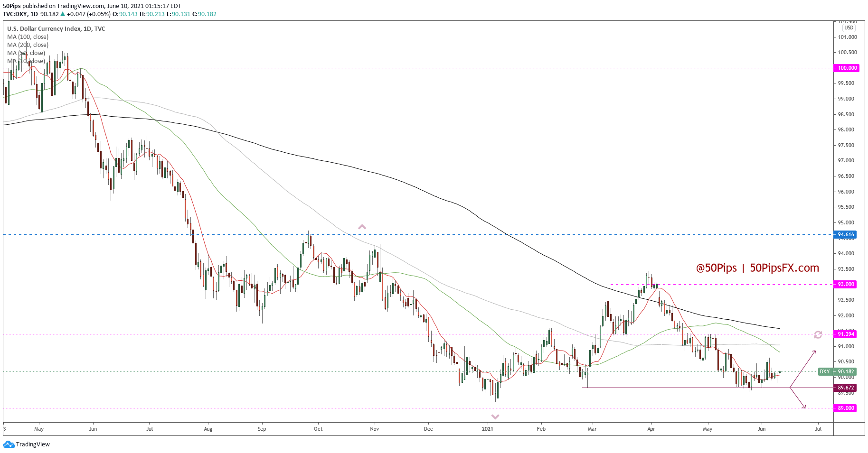This screenshot has width=868, height=453.
Task: Click the Aug label on time axis
Action: tap(208, 429)
